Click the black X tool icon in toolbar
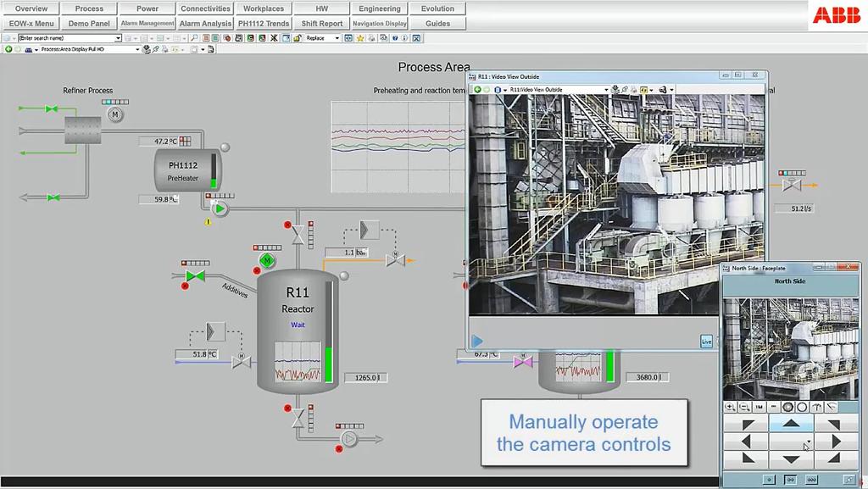 [274, 38]
